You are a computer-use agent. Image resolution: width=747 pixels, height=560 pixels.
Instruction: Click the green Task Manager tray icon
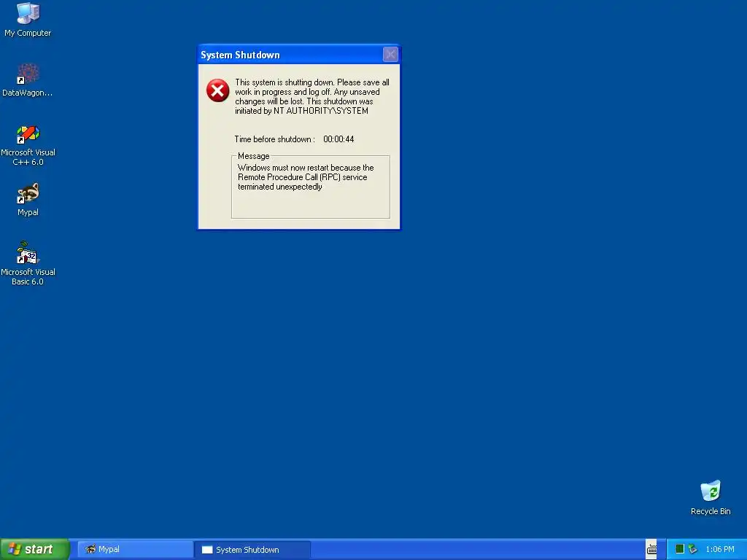pos(680,549)
